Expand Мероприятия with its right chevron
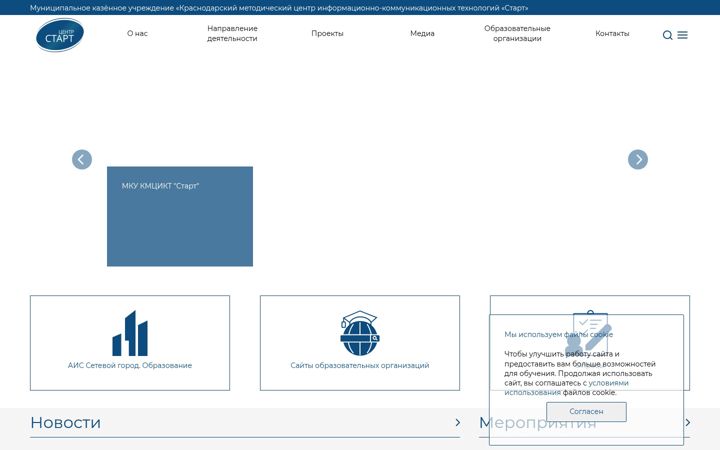The image size is (720, 450). coord(687,422)
